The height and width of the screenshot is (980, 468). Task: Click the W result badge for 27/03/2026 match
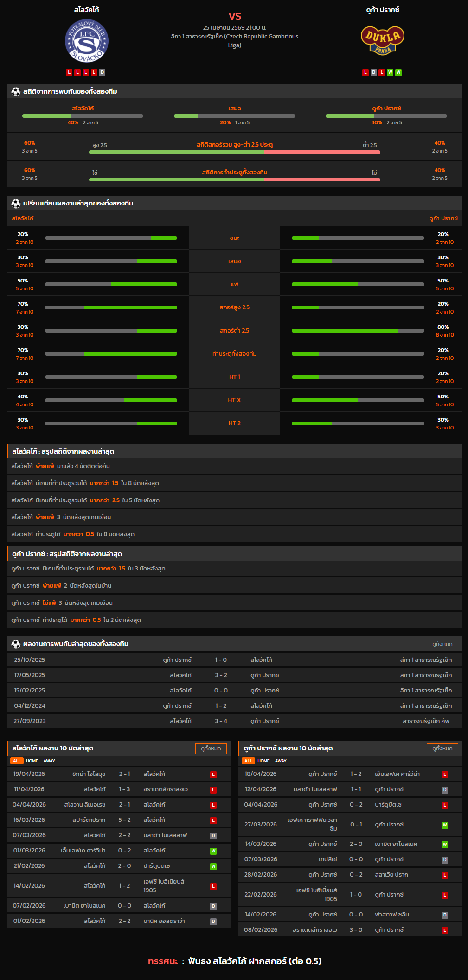click(x=444, y=825)
